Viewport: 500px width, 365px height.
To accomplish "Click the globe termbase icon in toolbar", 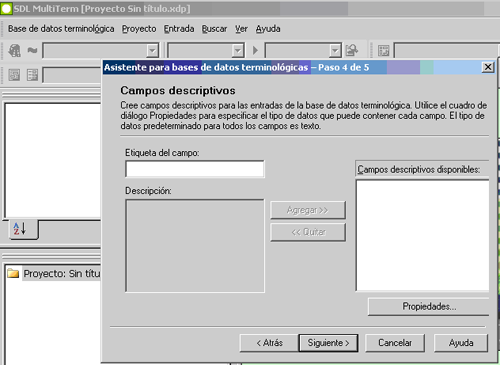I will 15,51.
